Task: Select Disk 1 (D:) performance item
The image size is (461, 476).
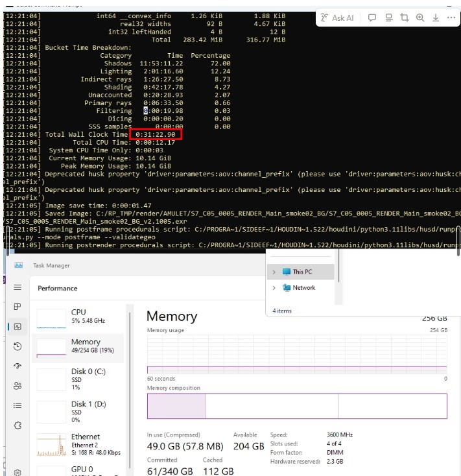Action: pyautogui.click(x=78, y=412)
